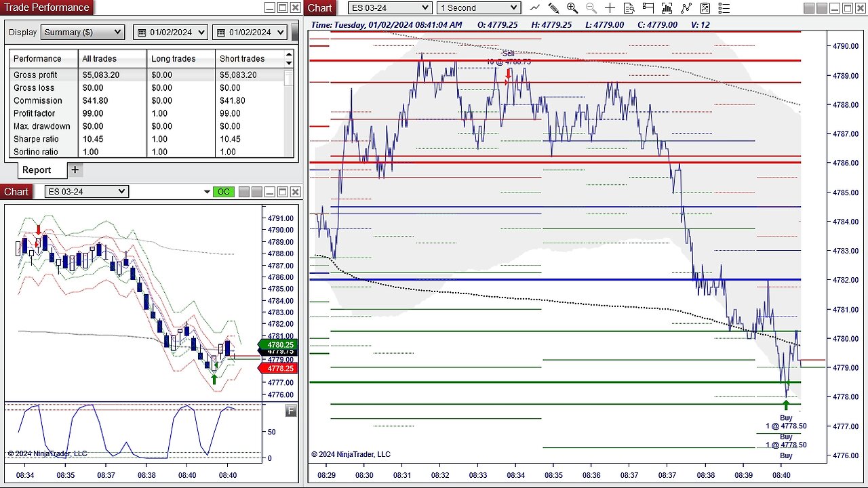Open the end date 01/02/2024 picker
Image resolution: width=868 pixels, height=488 pixels.
coord(249,32)
